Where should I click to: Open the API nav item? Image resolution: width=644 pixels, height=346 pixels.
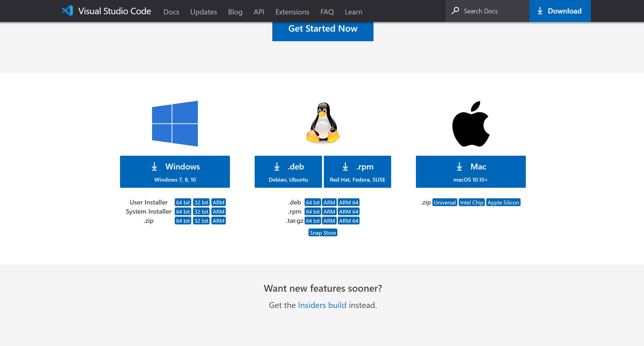[259, 12]
